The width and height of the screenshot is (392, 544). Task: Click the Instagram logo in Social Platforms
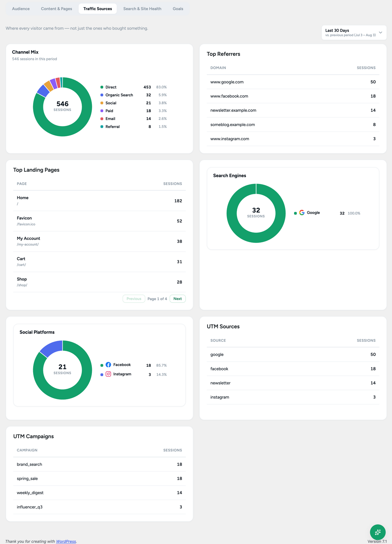(x=108, y=374)
